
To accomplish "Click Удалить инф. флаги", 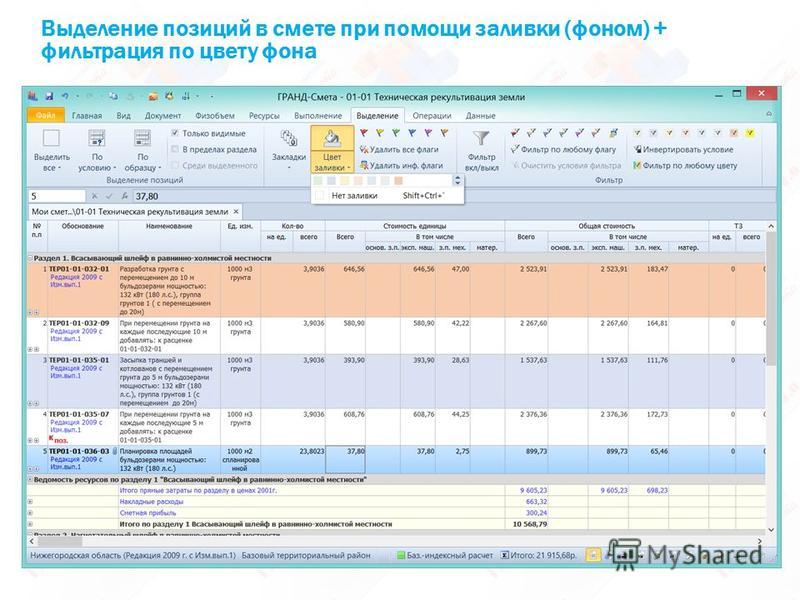I will point(402,165).
